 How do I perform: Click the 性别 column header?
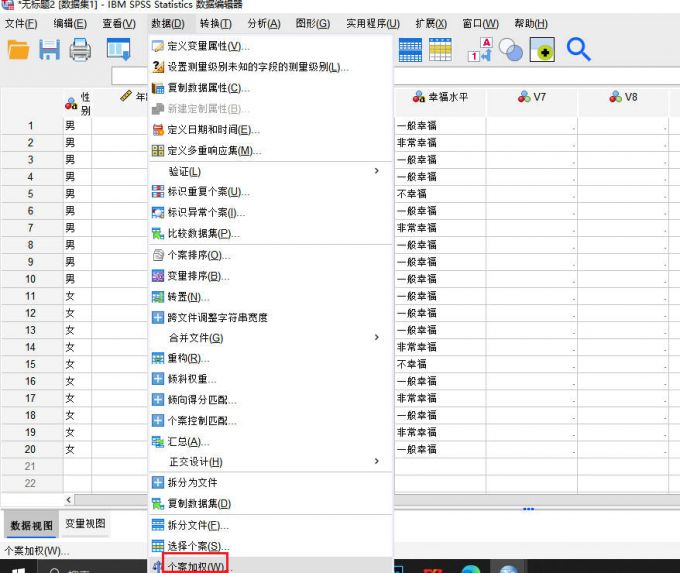[x=78, y=103]
